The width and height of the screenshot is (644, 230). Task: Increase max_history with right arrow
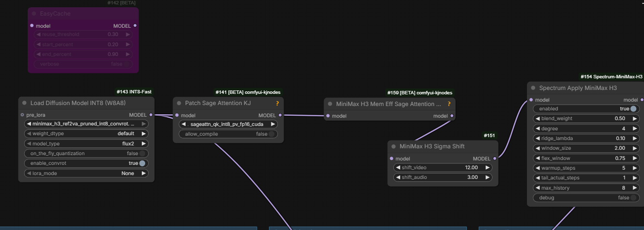(634, 188)
